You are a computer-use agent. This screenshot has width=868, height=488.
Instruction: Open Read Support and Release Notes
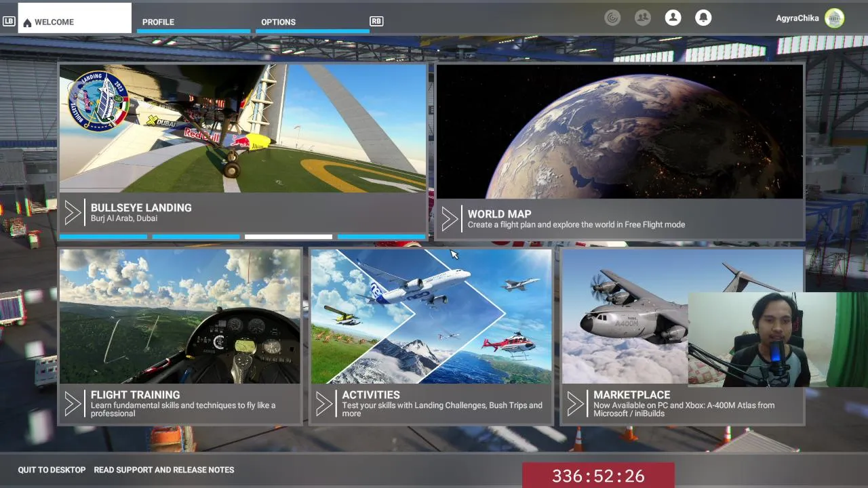(164, 470)
